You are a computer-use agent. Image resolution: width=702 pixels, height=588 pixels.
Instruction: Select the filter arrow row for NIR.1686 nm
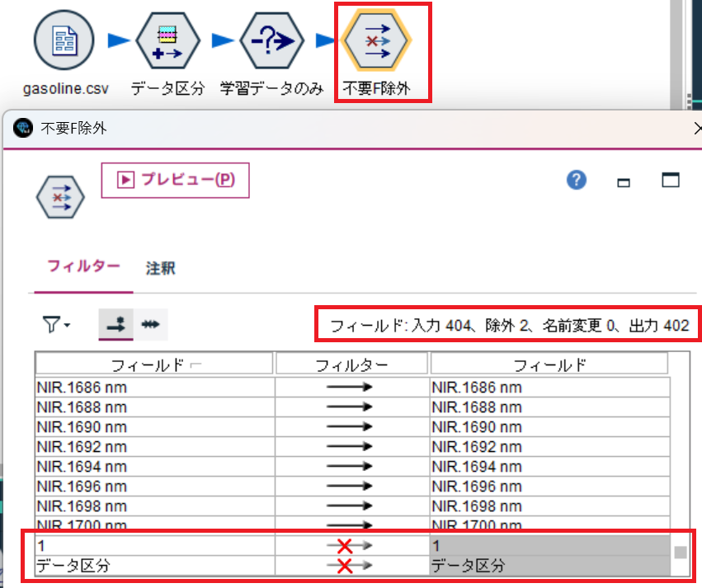click(349, 387)
